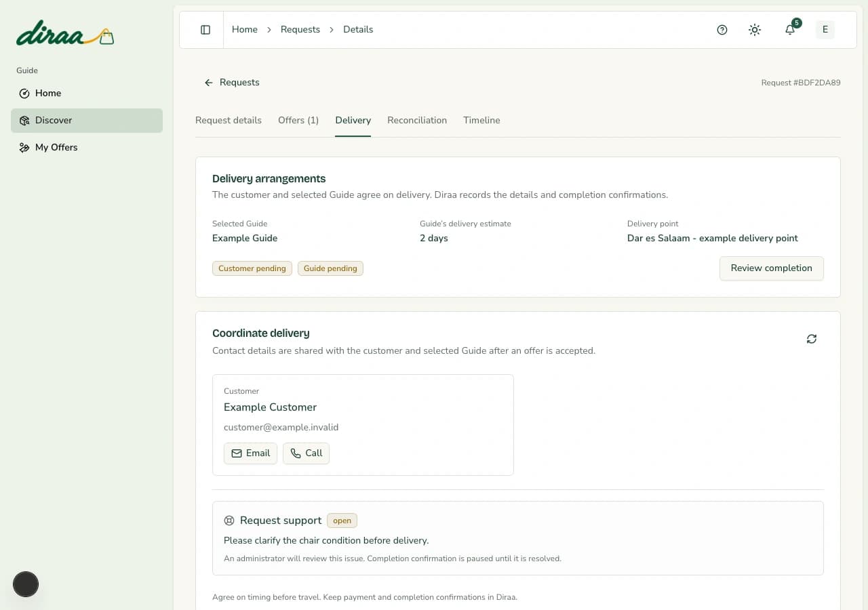Screen dimensions: 868x610
Task: Switch theme with the sun icon
Action: 755,30
